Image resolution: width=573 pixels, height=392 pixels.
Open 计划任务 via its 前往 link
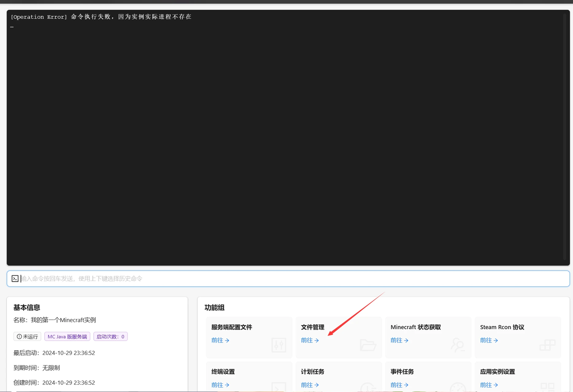click(310, 385)
